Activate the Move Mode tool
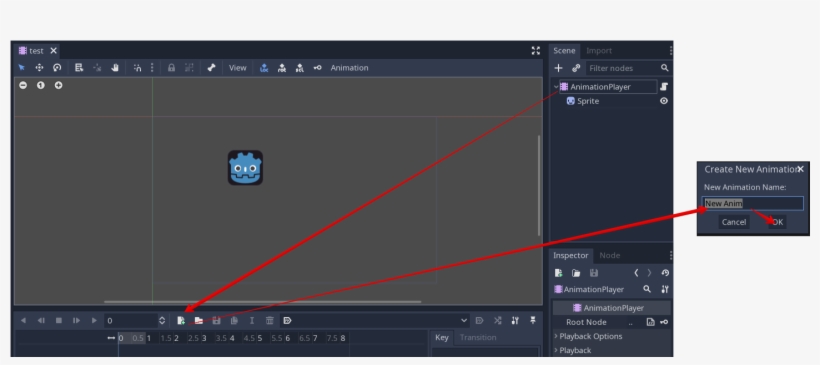 pos(39,68)
